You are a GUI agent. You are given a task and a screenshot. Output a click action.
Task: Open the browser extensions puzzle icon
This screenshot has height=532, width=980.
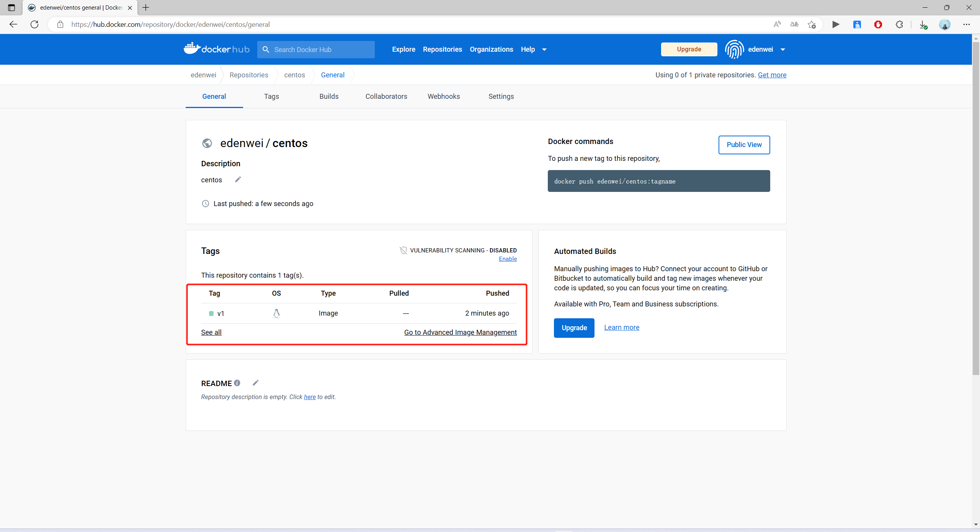899,25
